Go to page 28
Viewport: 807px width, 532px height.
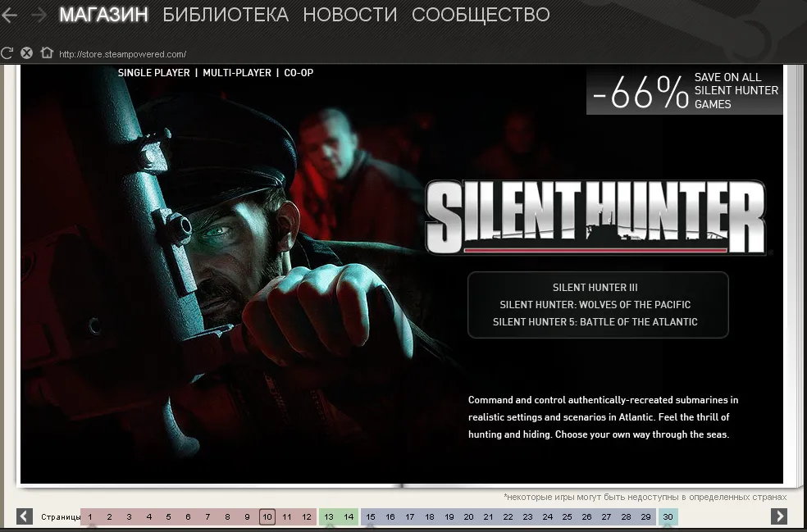(x=626, y=516)
